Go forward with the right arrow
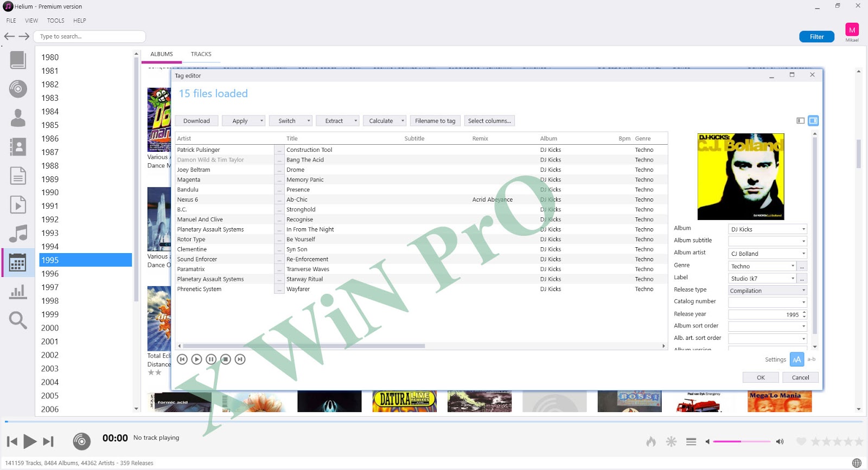The width and height of the screenshot is (868, 470). 24,36
